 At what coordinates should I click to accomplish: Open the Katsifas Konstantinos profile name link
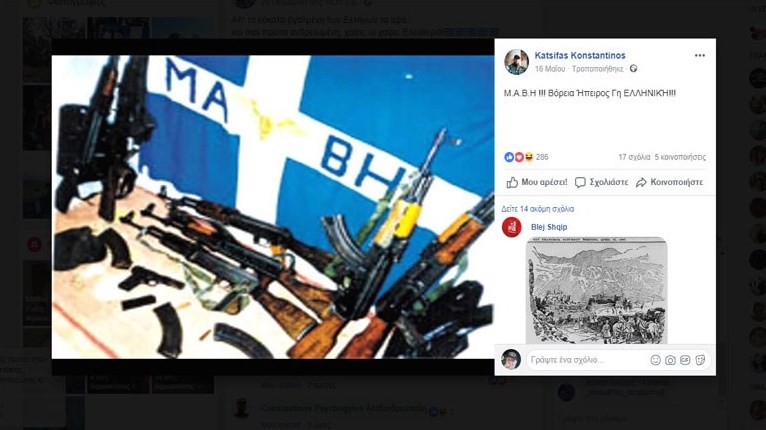point(579,55)
